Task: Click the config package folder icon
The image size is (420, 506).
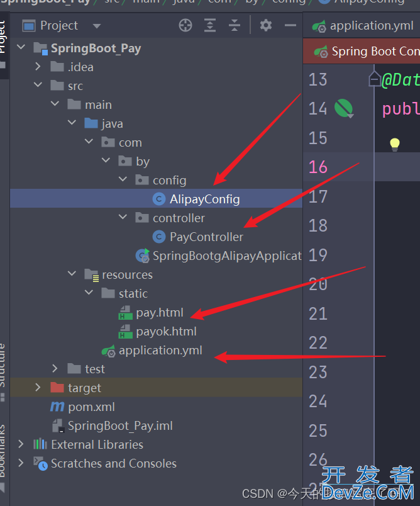Action: tap(142, 179)
